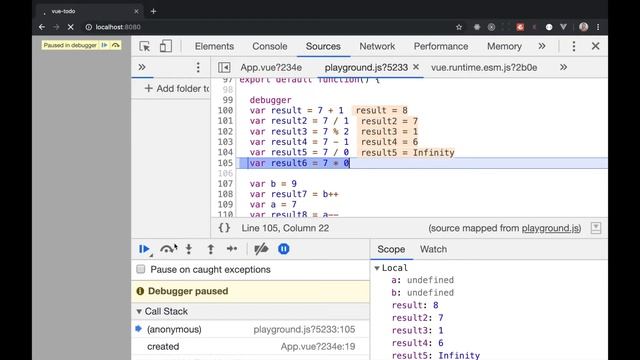Expand more navigator tabs chevron
The height and width of the screenshot is (360, 640).
pyautogui.click(x=142, y=67)
